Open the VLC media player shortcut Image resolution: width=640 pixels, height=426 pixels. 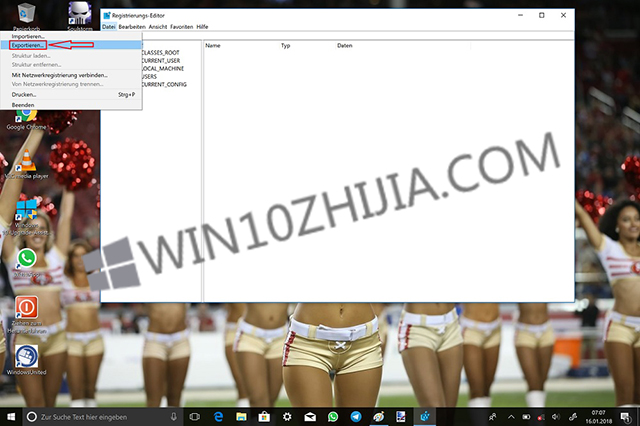coord(26,164)
